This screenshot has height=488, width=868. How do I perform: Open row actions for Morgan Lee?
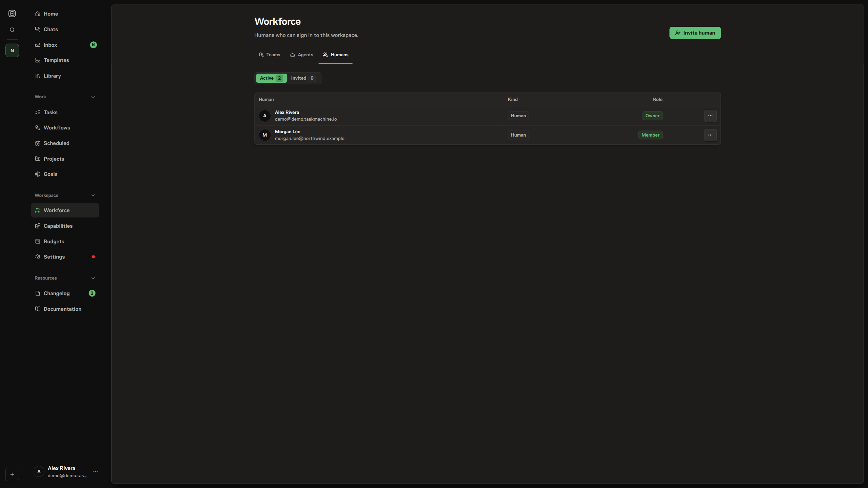tap(710, 135)
